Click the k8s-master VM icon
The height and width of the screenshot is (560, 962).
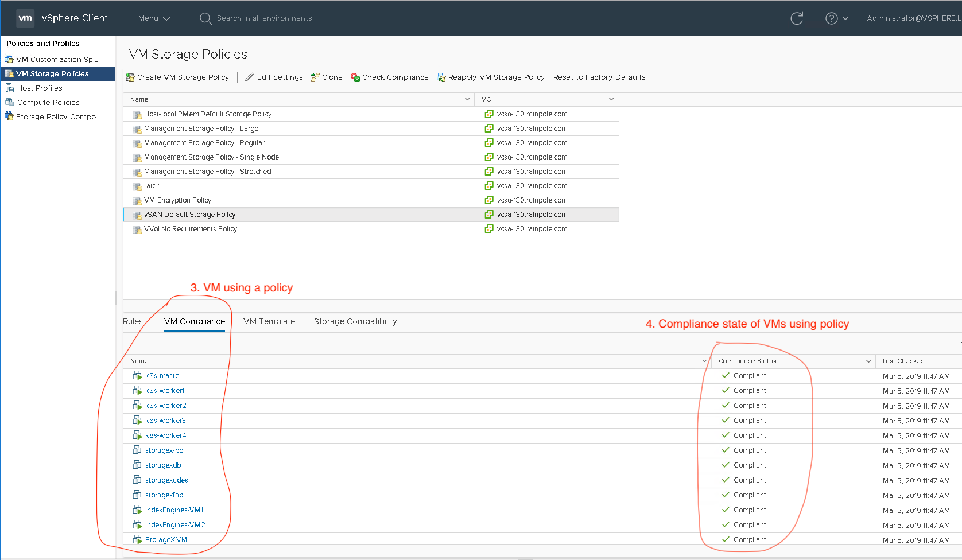tap(138, 375)
